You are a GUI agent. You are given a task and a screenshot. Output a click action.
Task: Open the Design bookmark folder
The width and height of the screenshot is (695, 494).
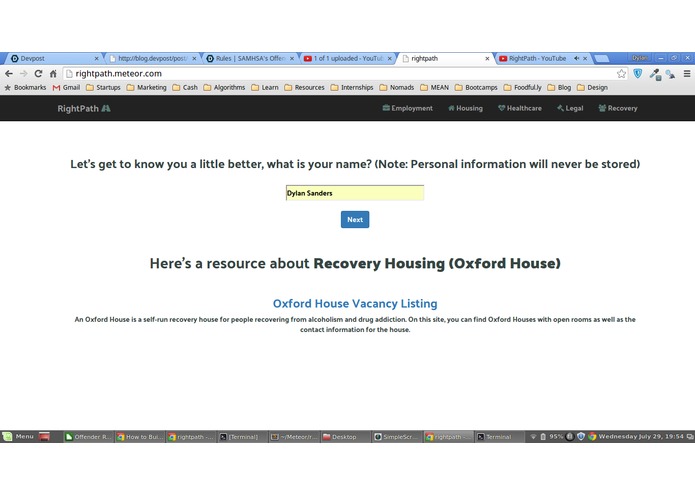593,87
